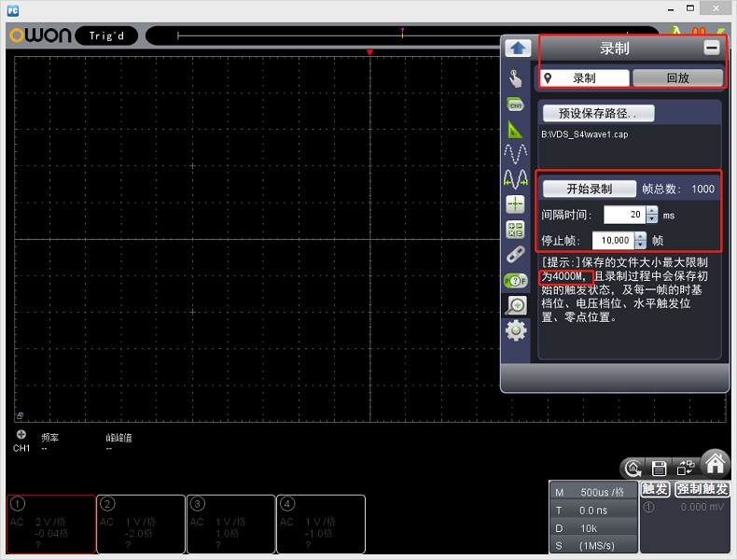Viewport: 737px width, 560px height.
Task: Click the 间隔时间 input field
Action: (624, 215)
